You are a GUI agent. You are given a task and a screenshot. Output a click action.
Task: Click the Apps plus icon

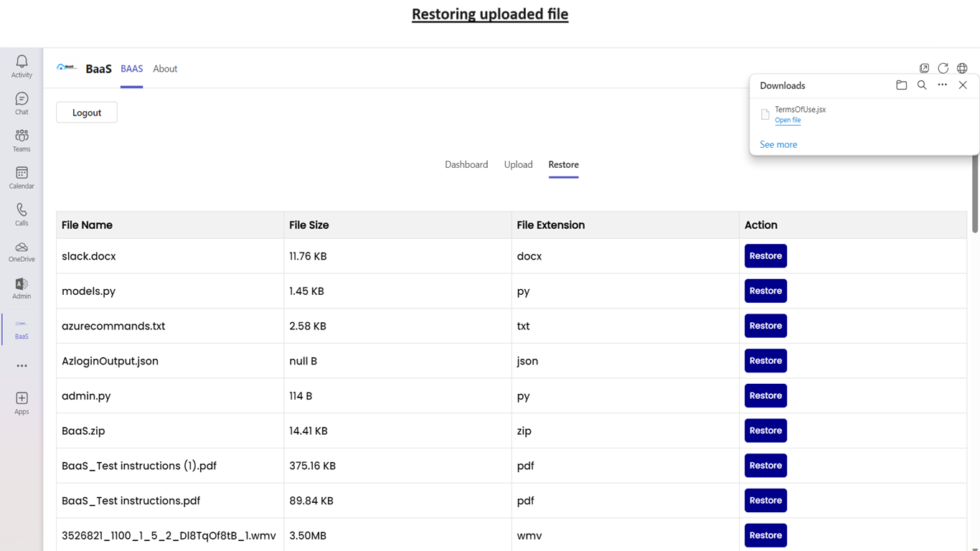point(22,398)
